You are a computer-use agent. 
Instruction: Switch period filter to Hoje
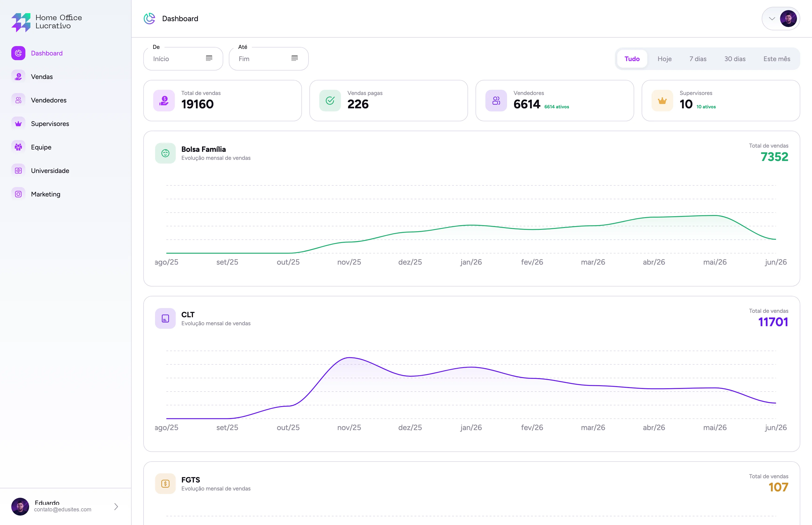[664, 59]
